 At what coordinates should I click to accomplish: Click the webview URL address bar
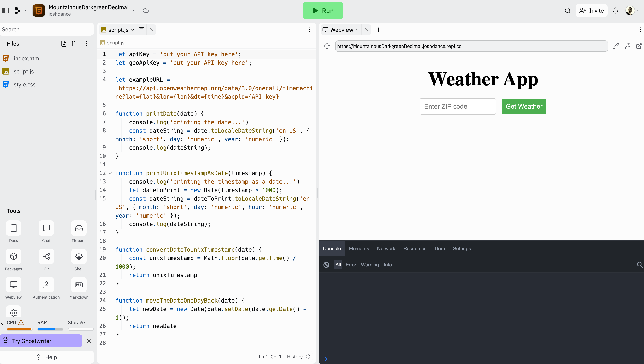(x=471, y=46)
